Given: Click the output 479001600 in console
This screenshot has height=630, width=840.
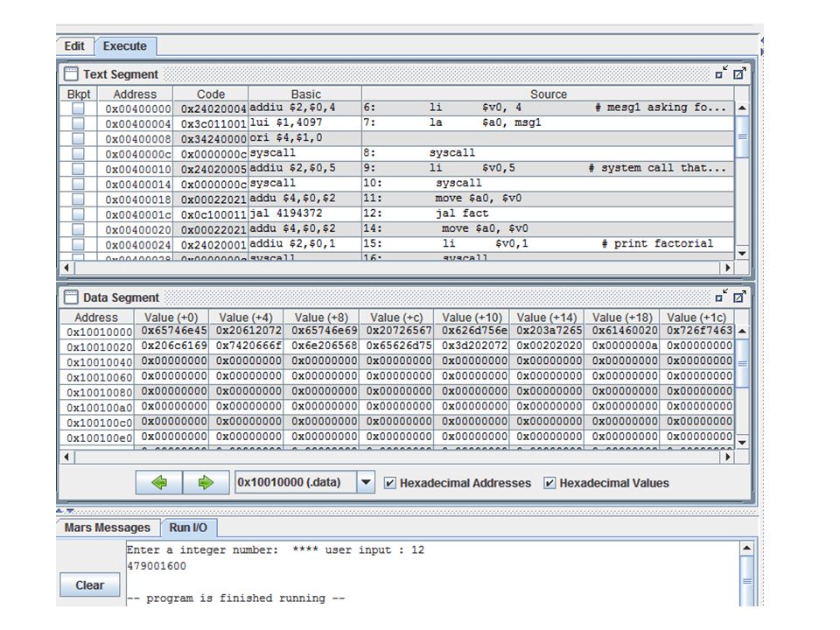Looking at the screenshot, I should pos(157,566).
